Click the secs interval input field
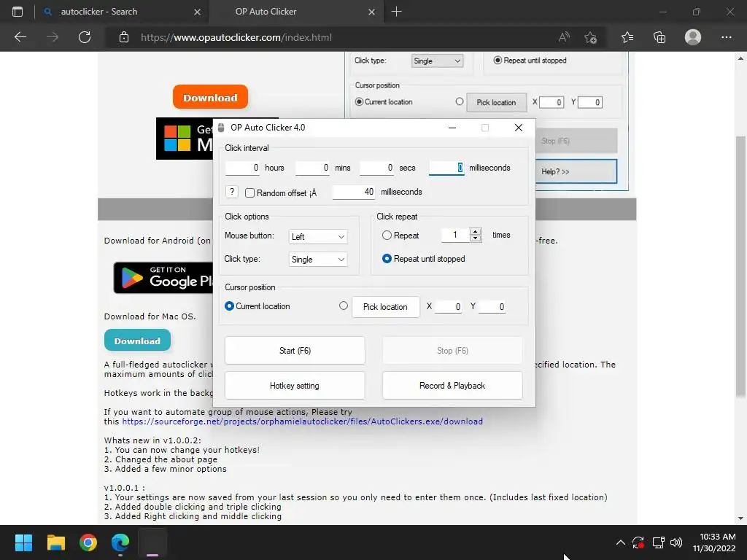 tap(377, 168)
